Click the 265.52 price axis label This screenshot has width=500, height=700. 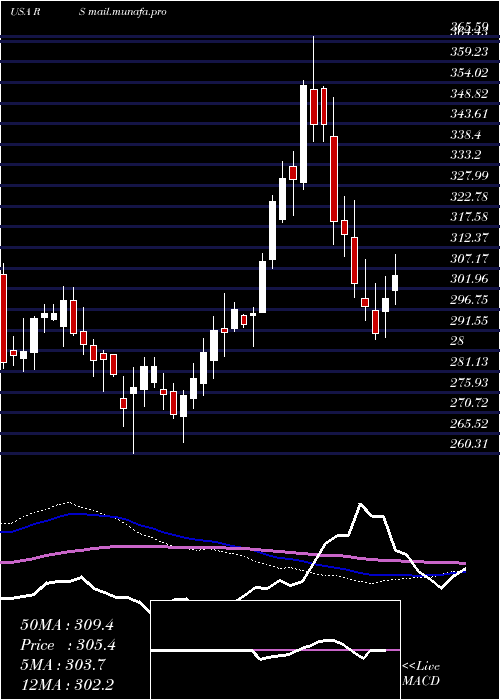pos(469,424)
